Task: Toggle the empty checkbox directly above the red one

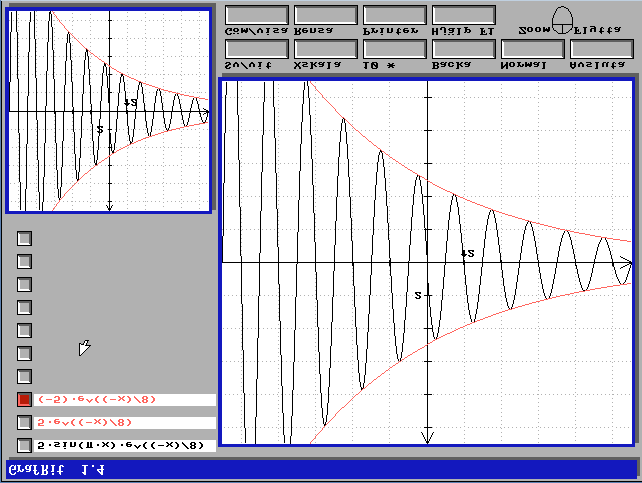Action: point(25,376)
